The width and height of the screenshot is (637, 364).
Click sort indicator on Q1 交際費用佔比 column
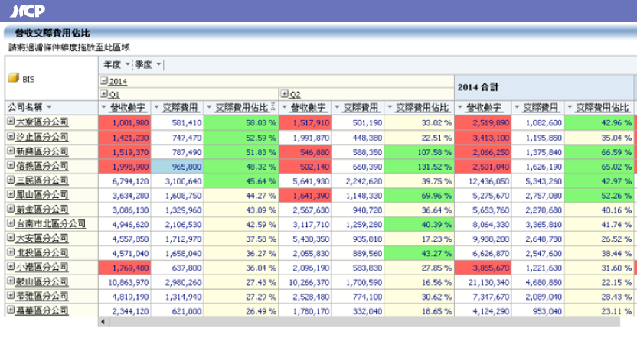click(273, 108)
